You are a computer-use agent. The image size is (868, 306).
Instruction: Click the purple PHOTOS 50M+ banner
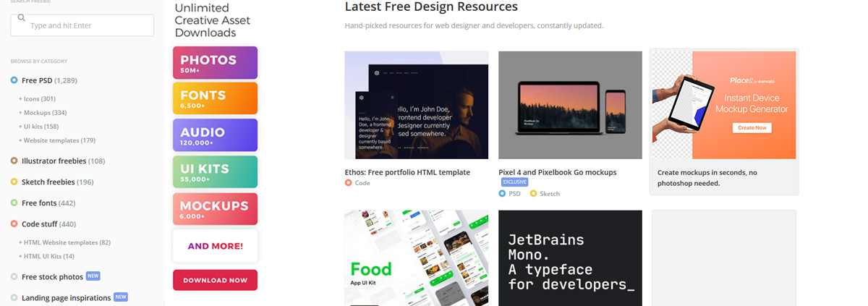pyautogui.click(x=215, y=63)
